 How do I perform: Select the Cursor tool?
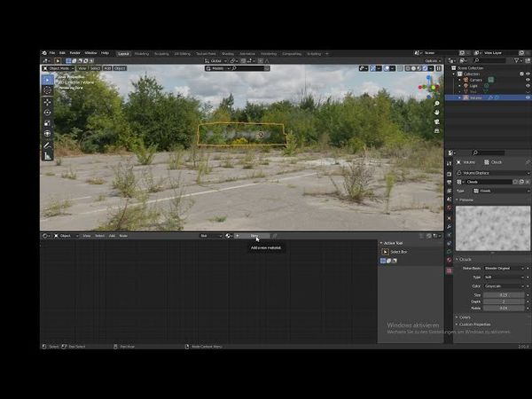(48, 90)
